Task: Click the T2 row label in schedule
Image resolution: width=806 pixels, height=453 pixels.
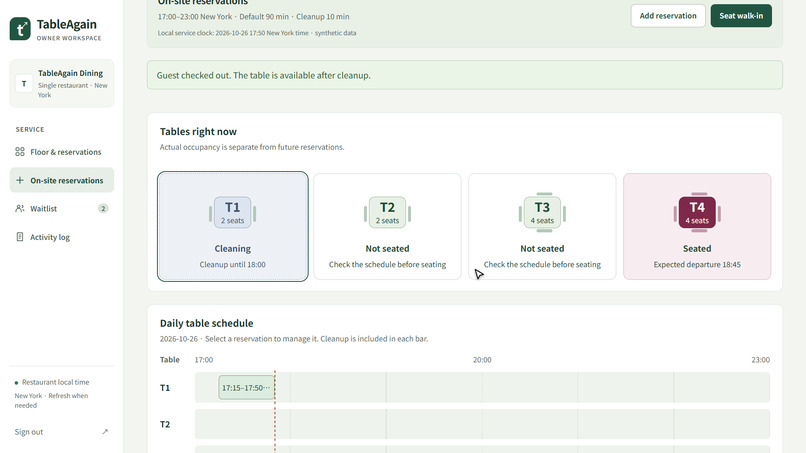Action: pyautogui.click(x=165, y=424)
